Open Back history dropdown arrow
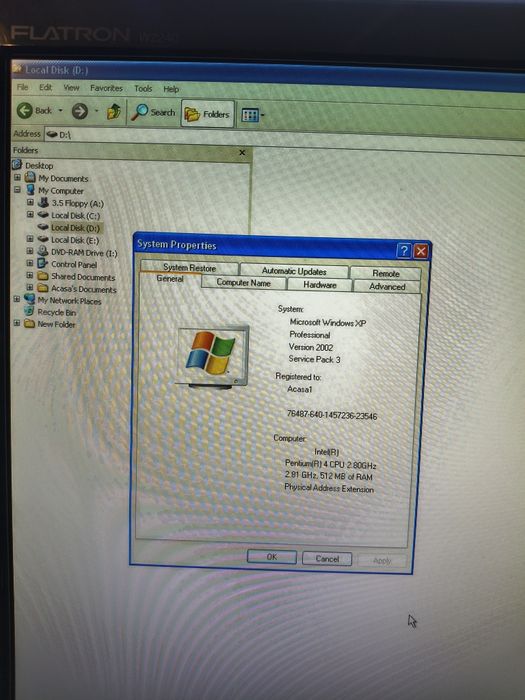Screen dimensions: 525x700 [x=60, y=110]
